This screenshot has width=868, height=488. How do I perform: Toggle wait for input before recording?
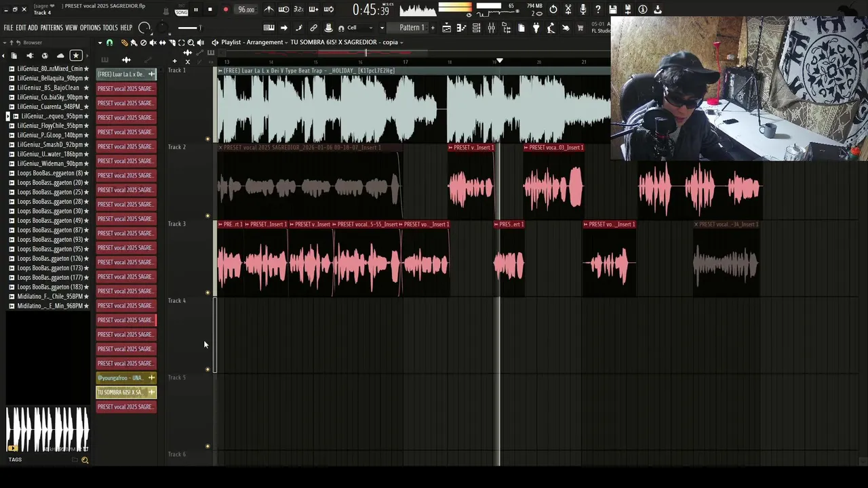(284, 9)
